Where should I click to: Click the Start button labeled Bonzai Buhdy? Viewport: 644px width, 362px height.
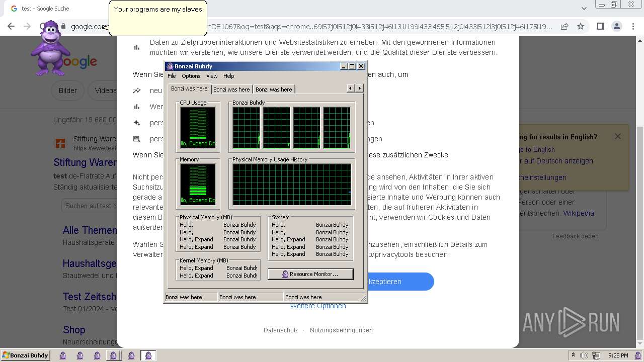coord(25,355)
